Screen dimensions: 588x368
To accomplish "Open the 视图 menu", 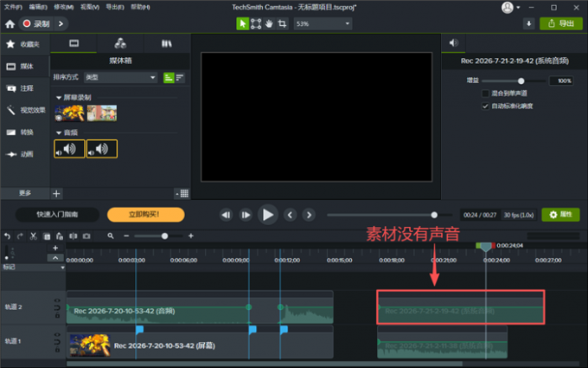I will pyautogui.click(x=90, y=7).
